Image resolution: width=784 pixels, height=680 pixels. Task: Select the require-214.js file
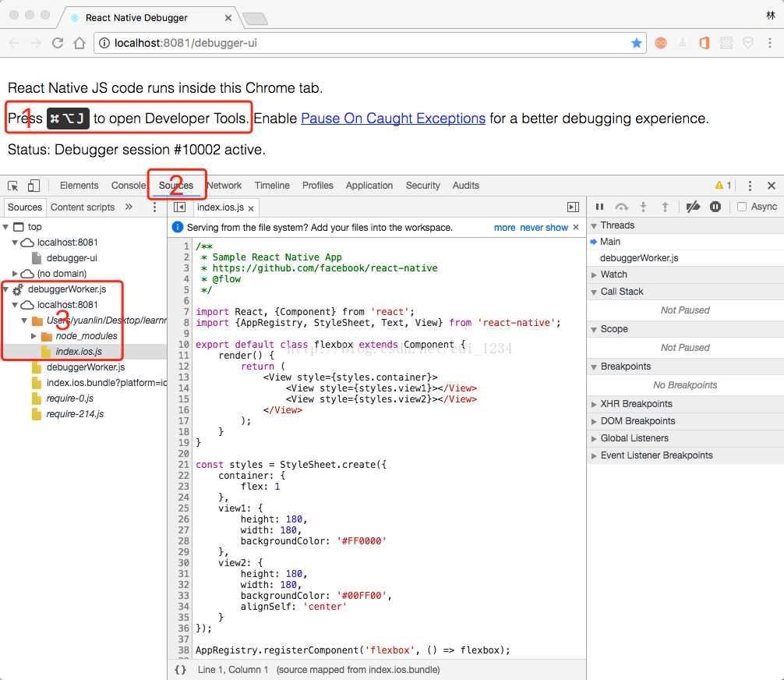(x=75, y=414)
